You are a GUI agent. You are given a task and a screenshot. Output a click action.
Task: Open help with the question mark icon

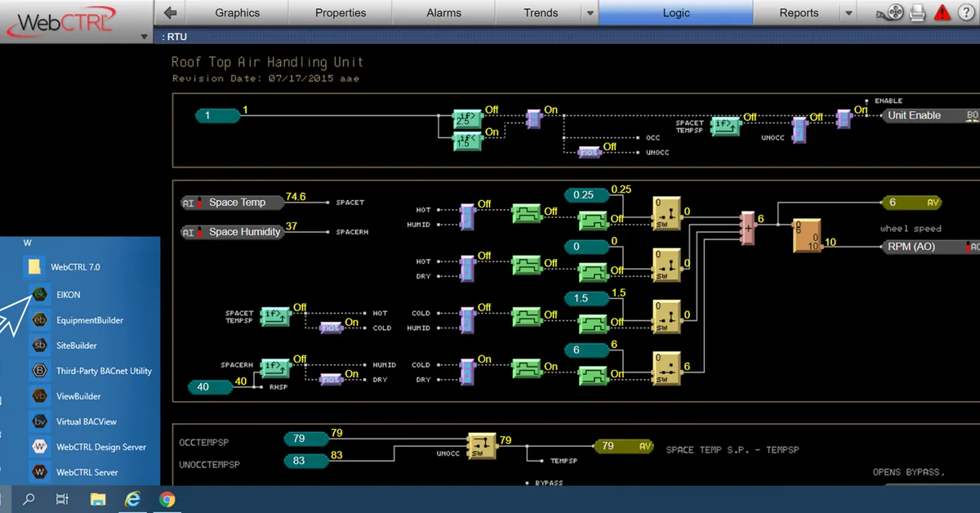[x=967, y=12]
